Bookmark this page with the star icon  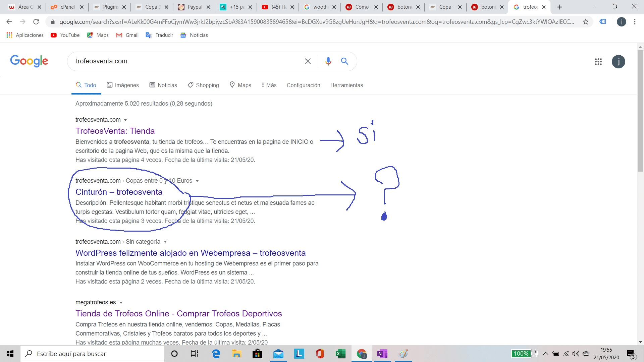(x=586, y=22)
